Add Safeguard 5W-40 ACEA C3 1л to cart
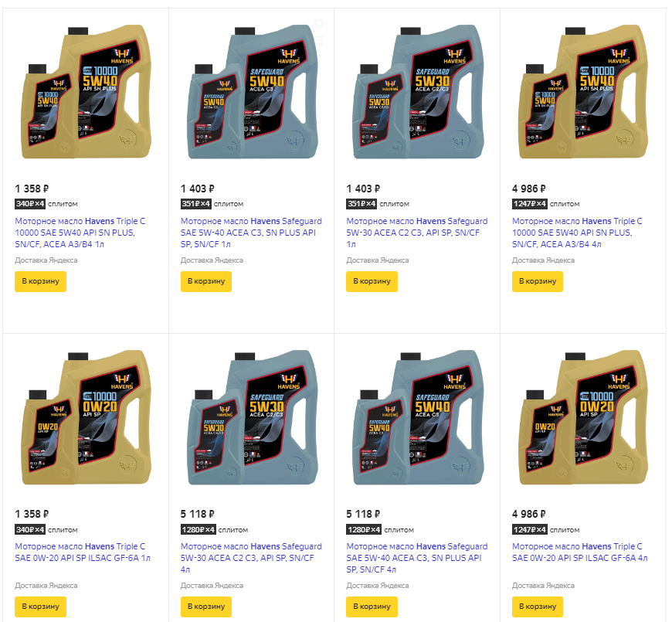 tap(206, 281)
